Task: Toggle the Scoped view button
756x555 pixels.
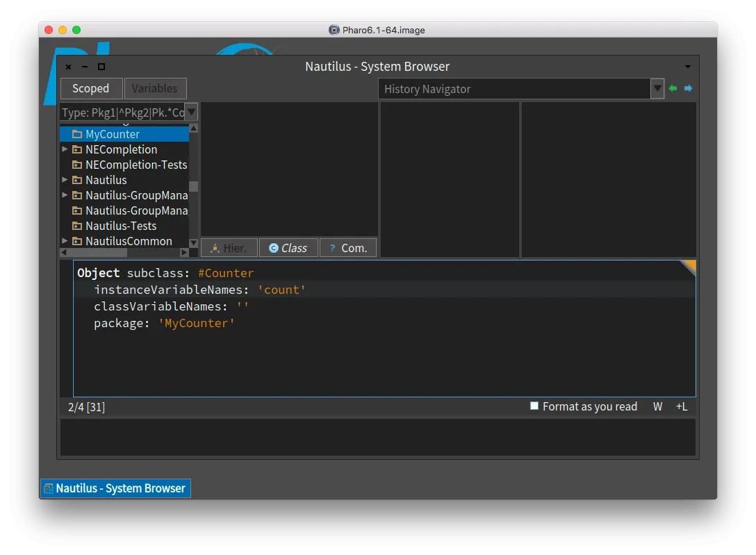Action: point(90,89)
